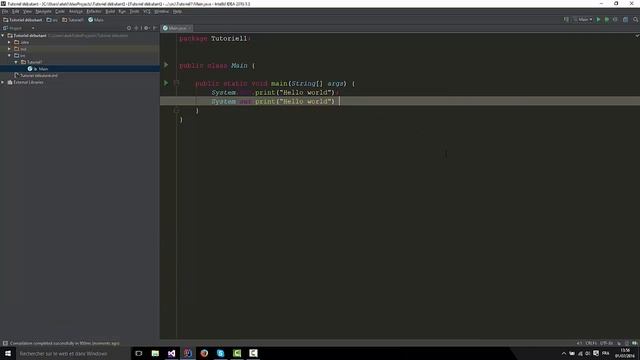Open the VCS menu
640x360 pixels.
(x=147, y=11)
